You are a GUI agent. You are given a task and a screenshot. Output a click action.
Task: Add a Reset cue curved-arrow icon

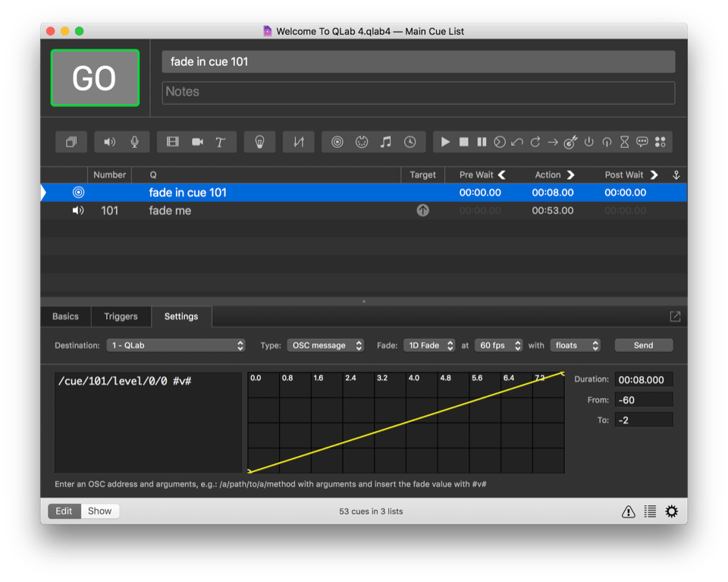(517, 142)
